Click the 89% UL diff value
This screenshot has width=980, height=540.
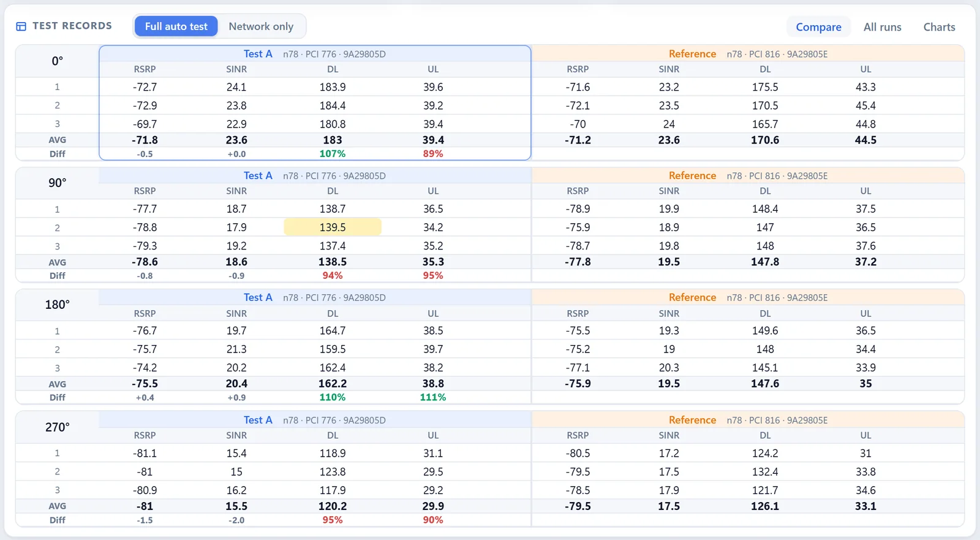(433, 154)
